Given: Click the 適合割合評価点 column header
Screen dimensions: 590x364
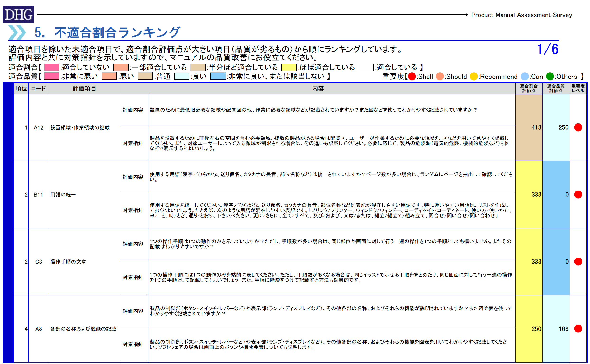Looking at the screenshot, I should [x=529, y=88].
